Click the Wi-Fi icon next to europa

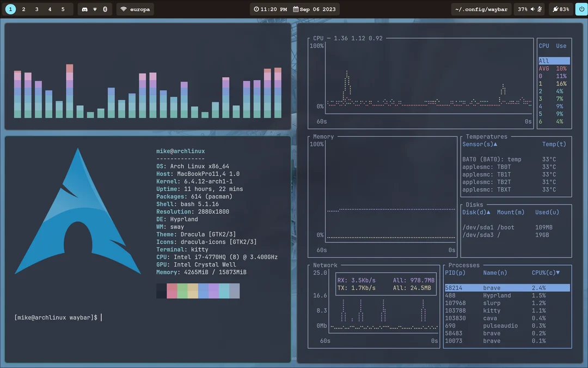pyautogui.click(x=124, y=9)
